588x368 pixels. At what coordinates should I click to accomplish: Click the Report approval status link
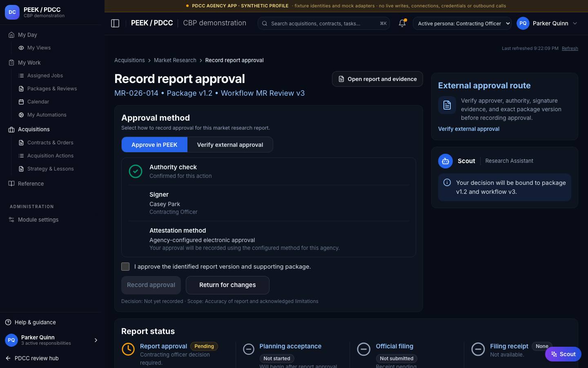(x=163, y=346)
